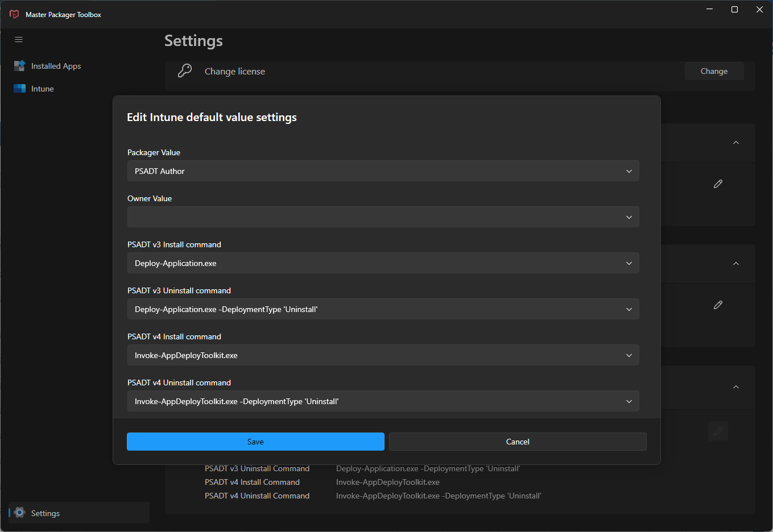Open the Packager Value dropdown
Screen dimensions: 773x532
(383, 171)
